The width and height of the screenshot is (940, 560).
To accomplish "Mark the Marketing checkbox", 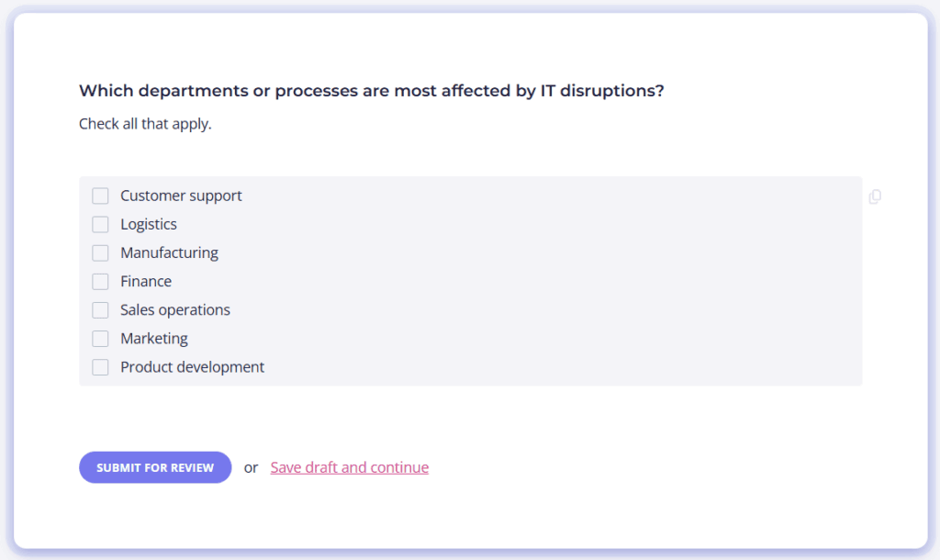I will (x=100, y=339).
